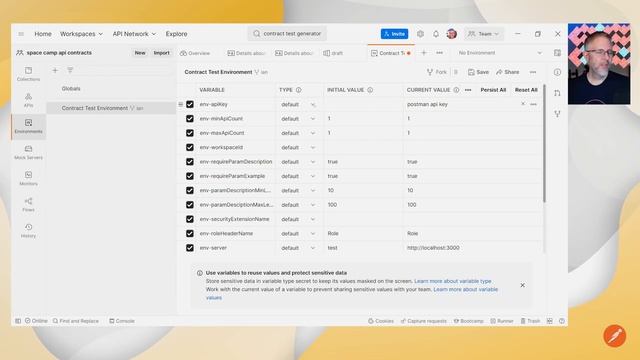Switch to the Overview tab
640x360 pixels.
tap(195, 53)
